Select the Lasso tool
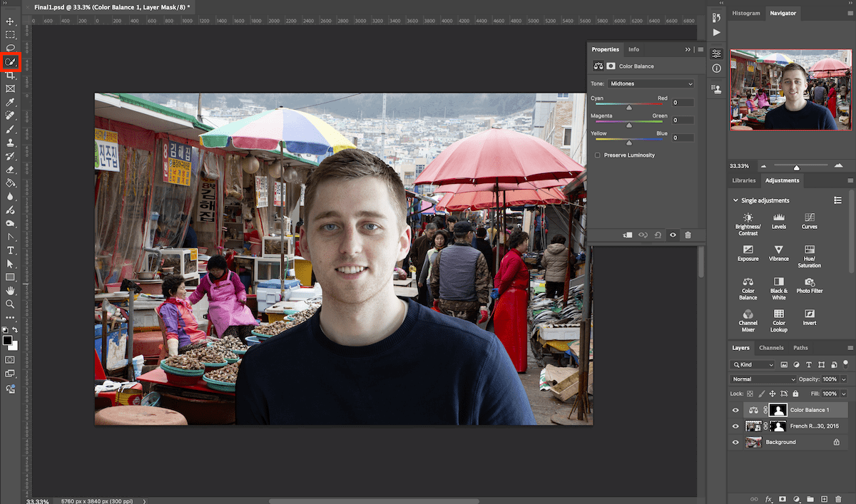 pos(10,48)
